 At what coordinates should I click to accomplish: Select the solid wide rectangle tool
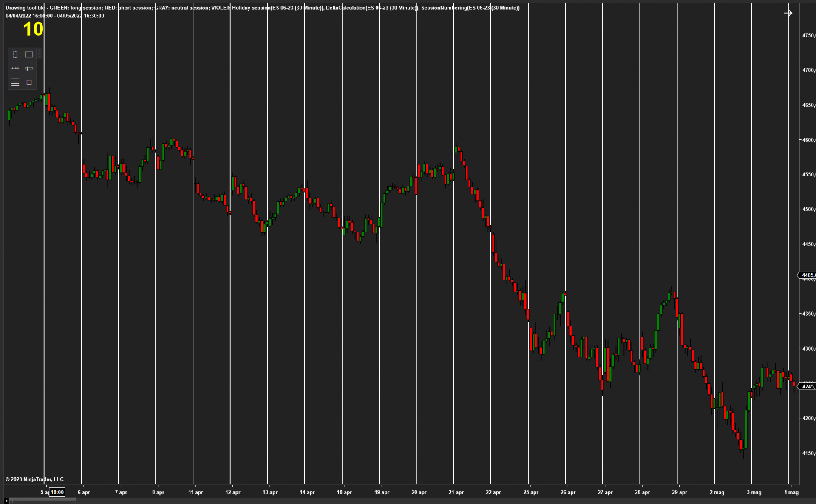coord(29,54)
